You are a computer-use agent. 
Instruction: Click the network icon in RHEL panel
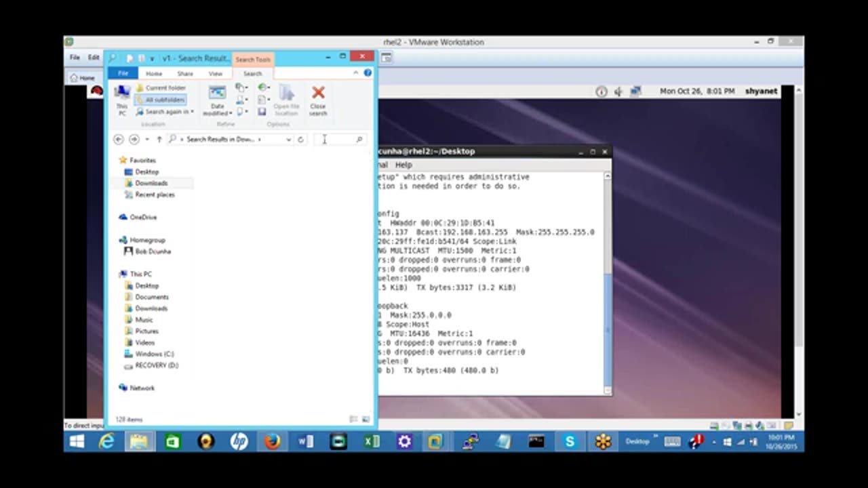[635, 91]
